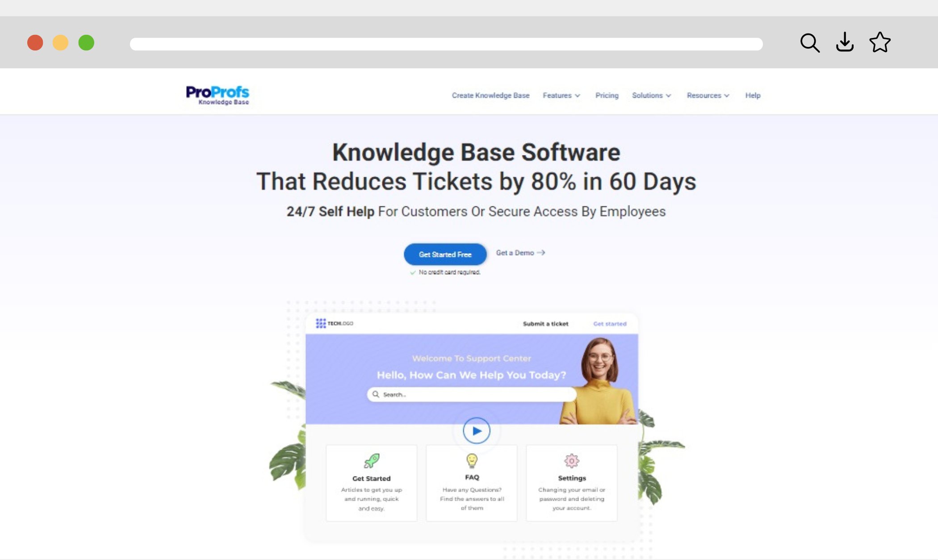The image size is (938, 560).
Task: Click the Get Started Free button
Action: 445,254
